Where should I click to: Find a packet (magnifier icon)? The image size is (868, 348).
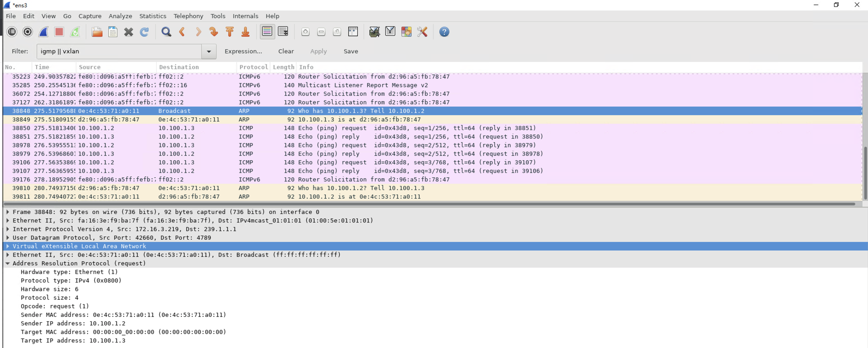coord(166,32)
